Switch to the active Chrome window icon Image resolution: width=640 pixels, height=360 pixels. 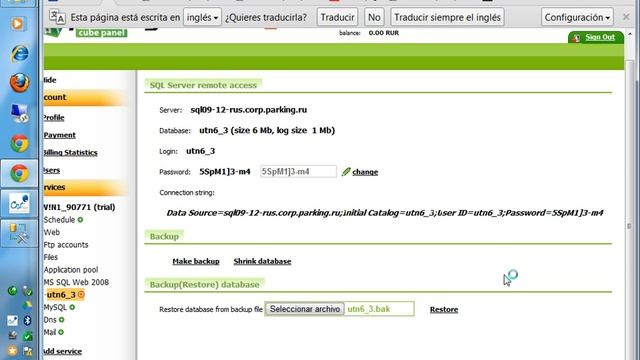click(x=19, y=173)
